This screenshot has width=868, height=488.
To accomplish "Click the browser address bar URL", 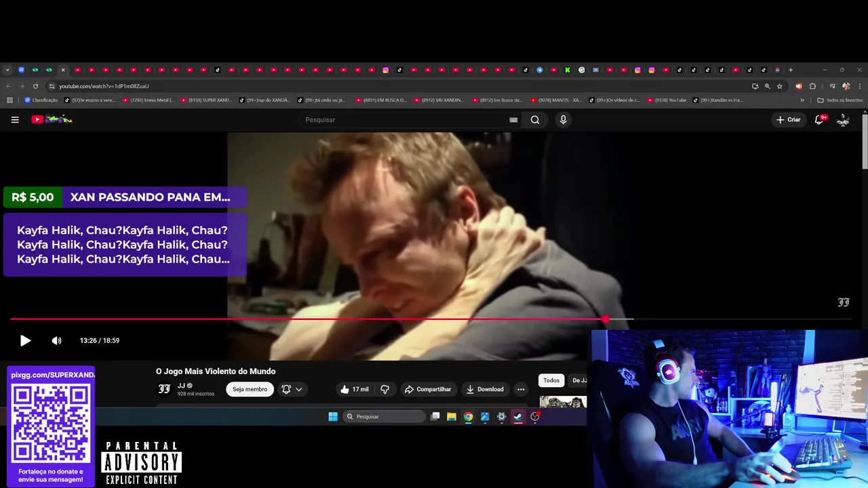I will point(104,86).
